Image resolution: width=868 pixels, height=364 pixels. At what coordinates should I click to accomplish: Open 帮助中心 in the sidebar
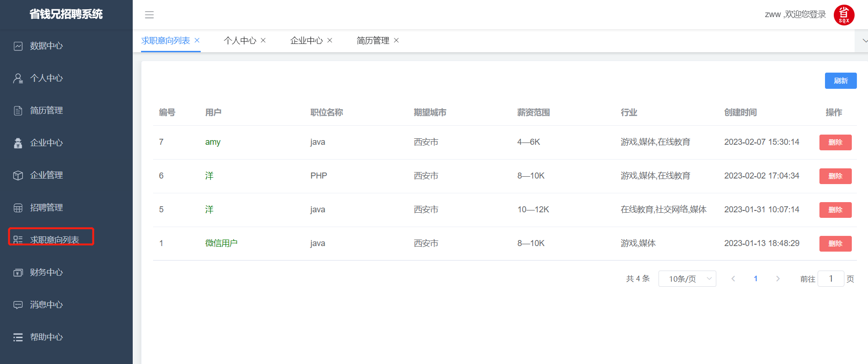(46, 337)
